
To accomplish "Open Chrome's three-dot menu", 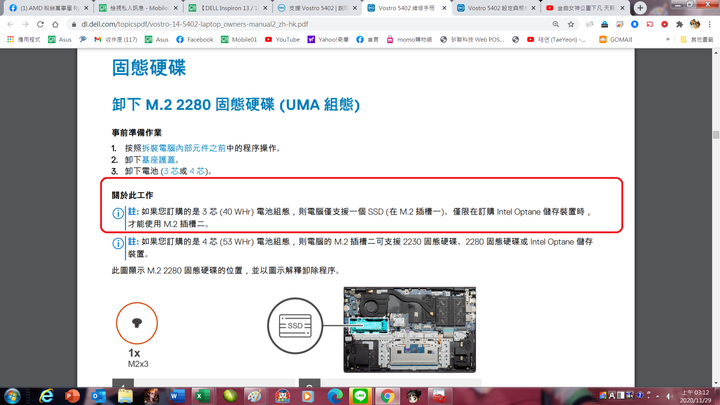I will [x=710, y=24].
